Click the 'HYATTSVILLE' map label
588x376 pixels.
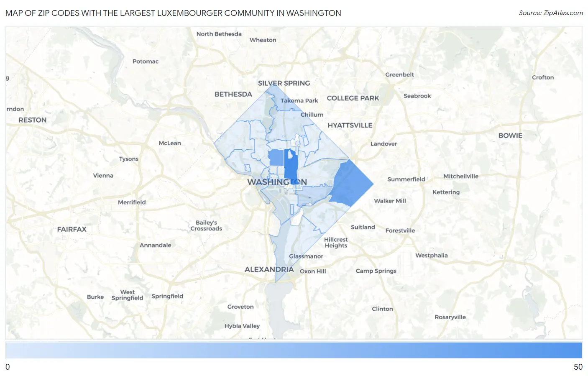click(350, 125)
